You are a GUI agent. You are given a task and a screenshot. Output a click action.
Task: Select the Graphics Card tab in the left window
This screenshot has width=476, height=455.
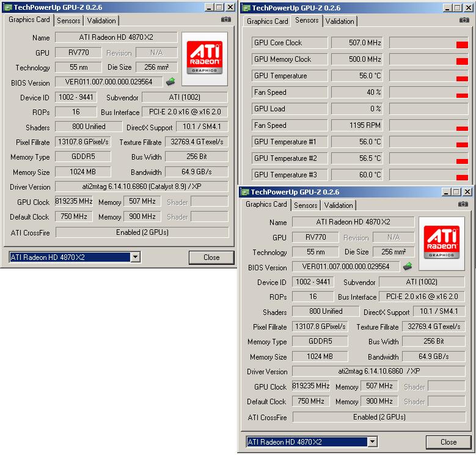(x=29, y=20)
